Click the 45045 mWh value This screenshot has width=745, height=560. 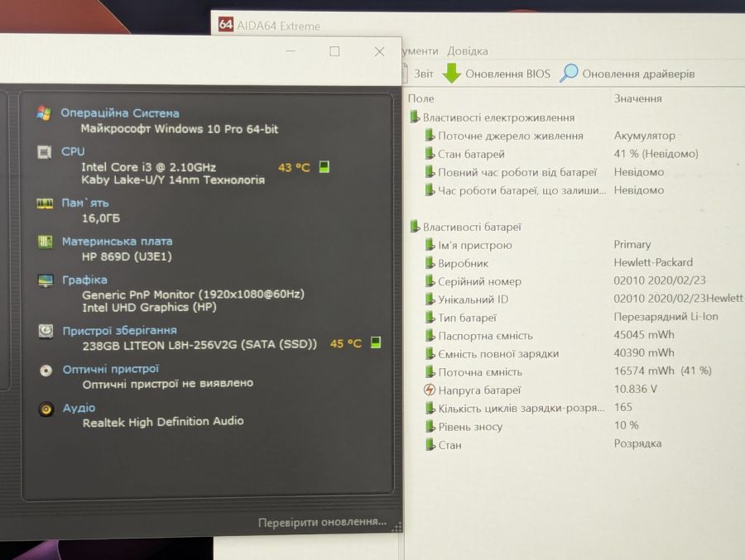click(x=644, y=335)
